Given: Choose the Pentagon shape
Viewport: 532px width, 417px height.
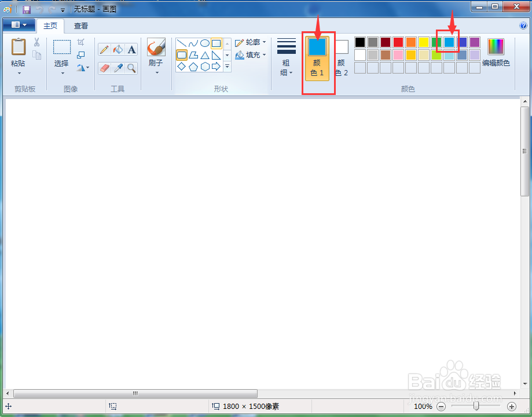Looking at the screenshot, I should [193, 66].
